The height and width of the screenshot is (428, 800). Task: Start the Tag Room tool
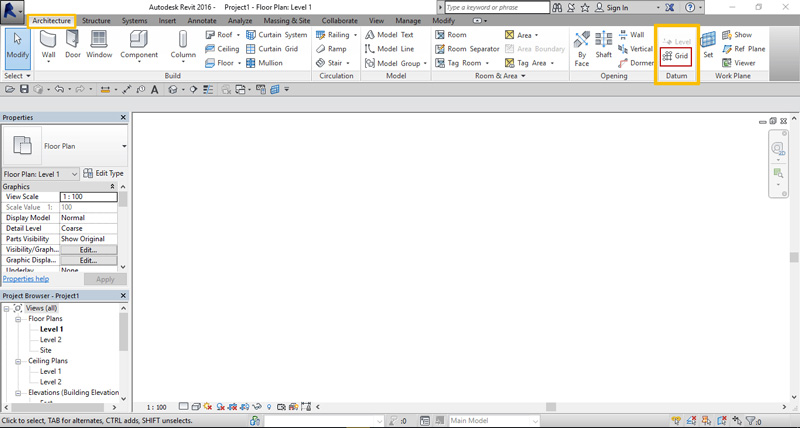coord(462,63)
